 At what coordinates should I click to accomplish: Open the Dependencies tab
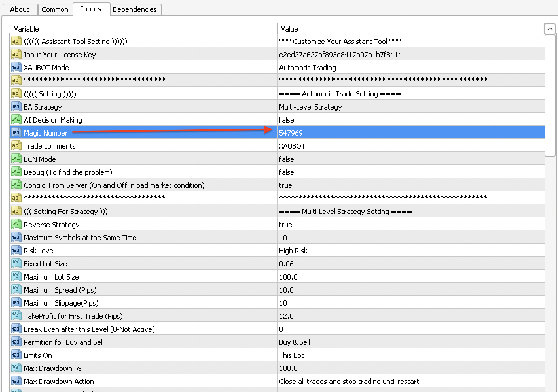point(135,9)
